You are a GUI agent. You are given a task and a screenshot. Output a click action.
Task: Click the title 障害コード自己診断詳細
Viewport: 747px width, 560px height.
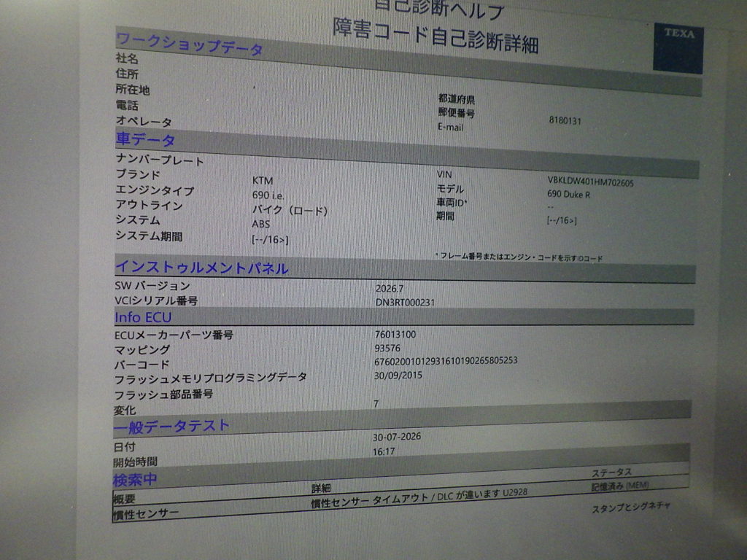(436, 36)
